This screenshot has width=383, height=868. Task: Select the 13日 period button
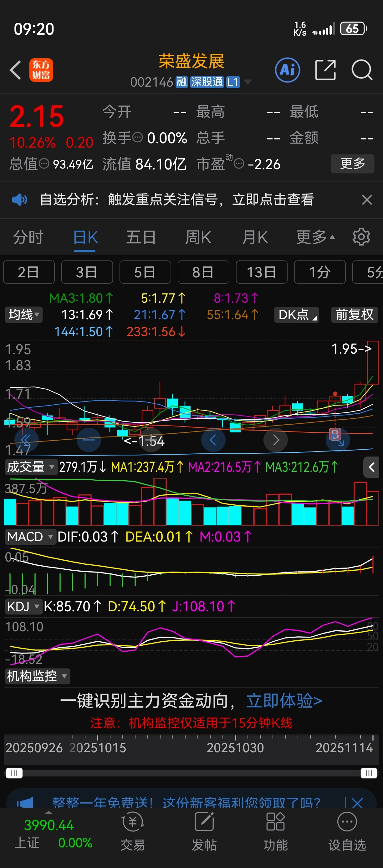click(262, 272)
